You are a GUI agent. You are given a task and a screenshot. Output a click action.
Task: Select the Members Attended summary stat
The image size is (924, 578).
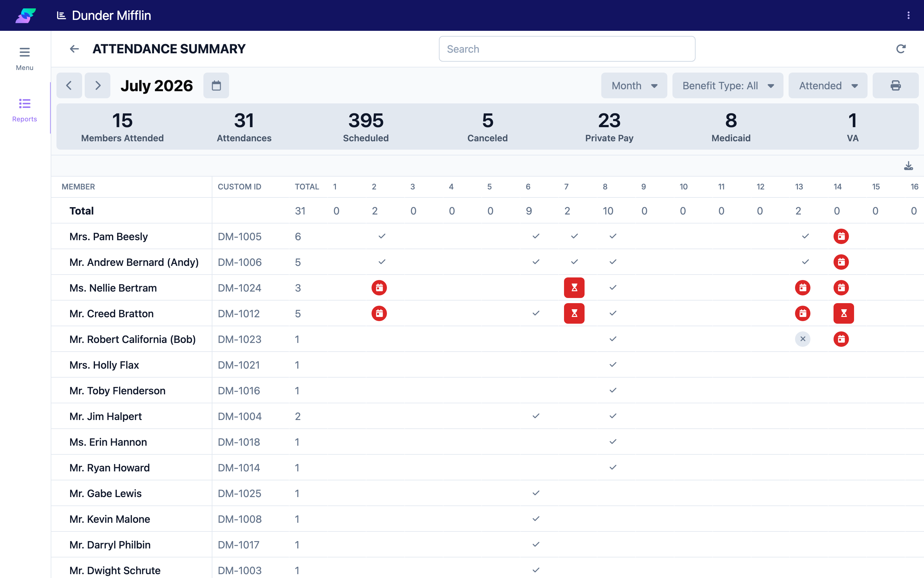(x=122, y=127)
